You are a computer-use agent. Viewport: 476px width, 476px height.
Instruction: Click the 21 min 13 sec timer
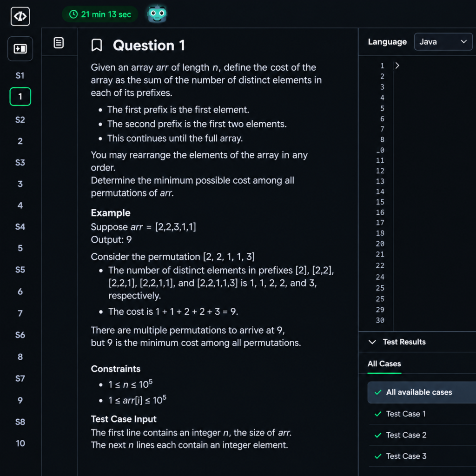coord(100,14)
